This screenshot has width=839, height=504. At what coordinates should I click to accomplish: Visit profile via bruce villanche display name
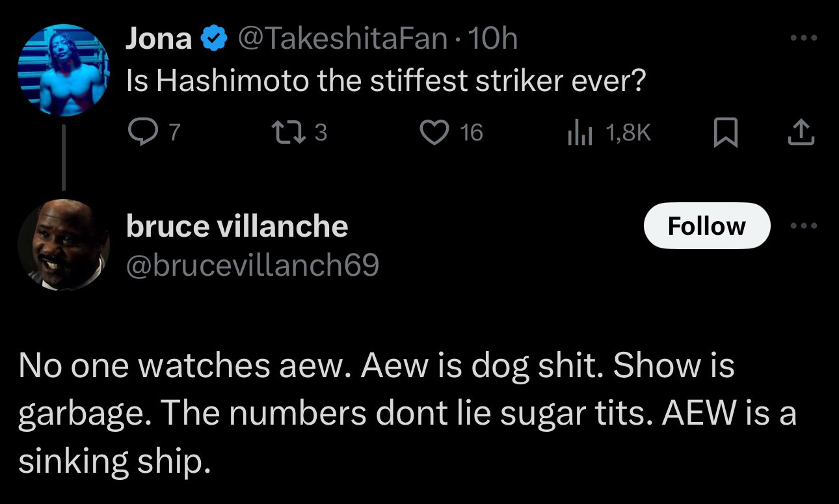pyautogui.click(x=237, y=226)
